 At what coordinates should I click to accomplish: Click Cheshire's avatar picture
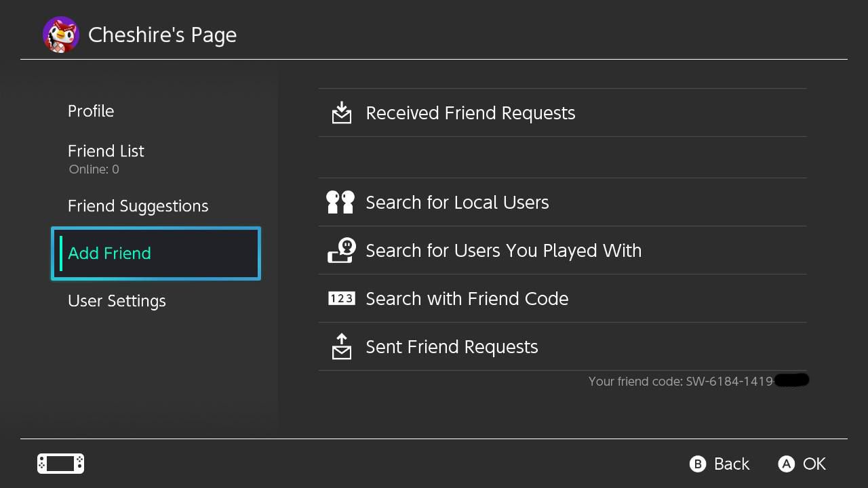pos(61,35)
